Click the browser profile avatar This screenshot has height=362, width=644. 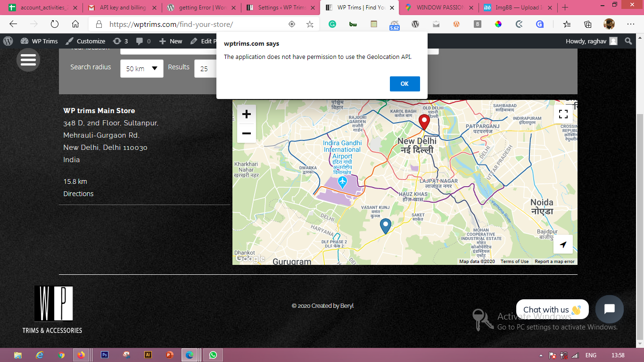(609, 24)
